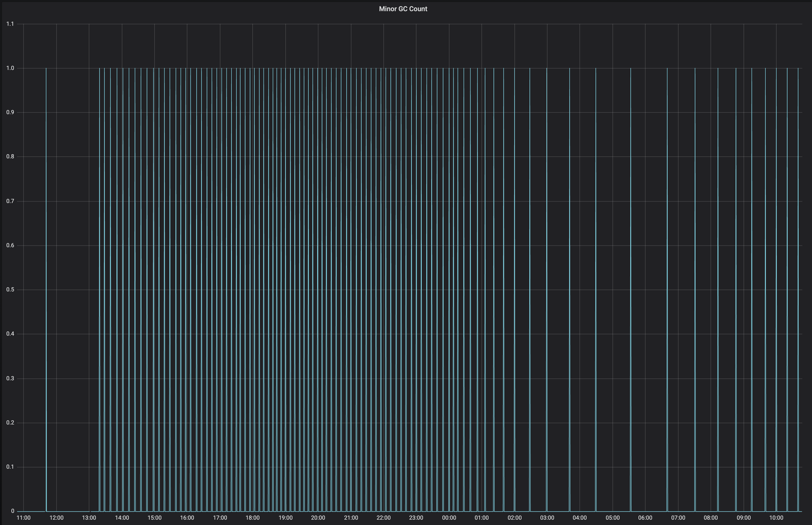Click the 0.4 y-axis value
The width and height of the screenshot is (812, 525).
[x=10, y=334]
